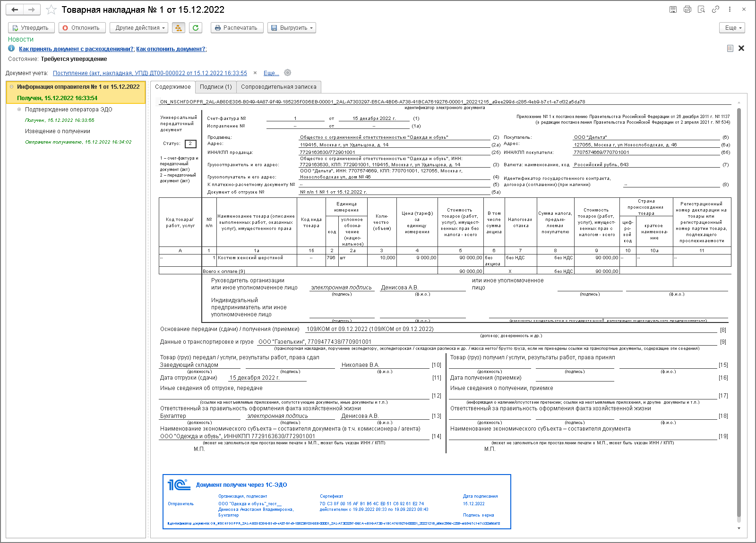Click the shipment date 15 декабря 2022 г.
This screenshot has width=756, height=543.
pyautogui.click(x=254, y=378)
